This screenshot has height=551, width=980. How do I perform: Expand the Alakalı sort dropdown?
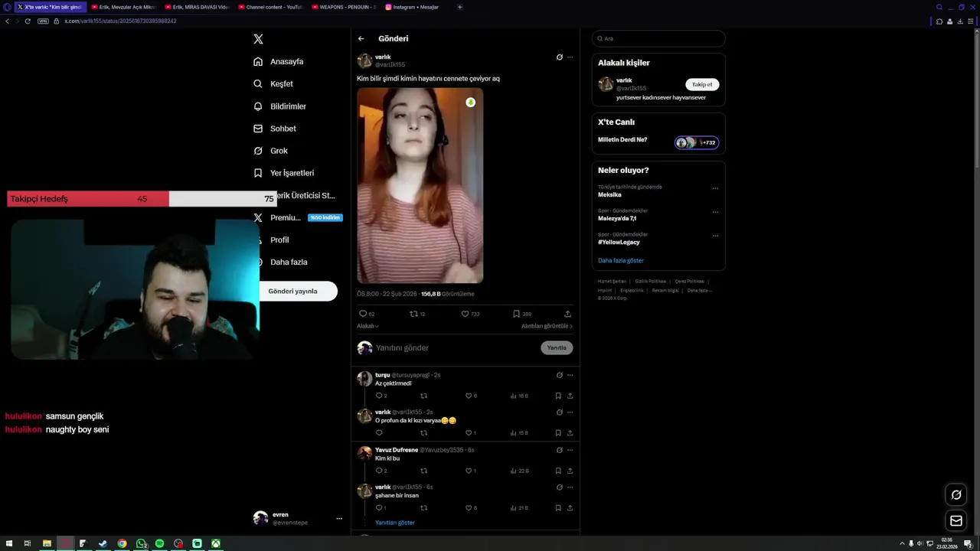click(367, 326)
